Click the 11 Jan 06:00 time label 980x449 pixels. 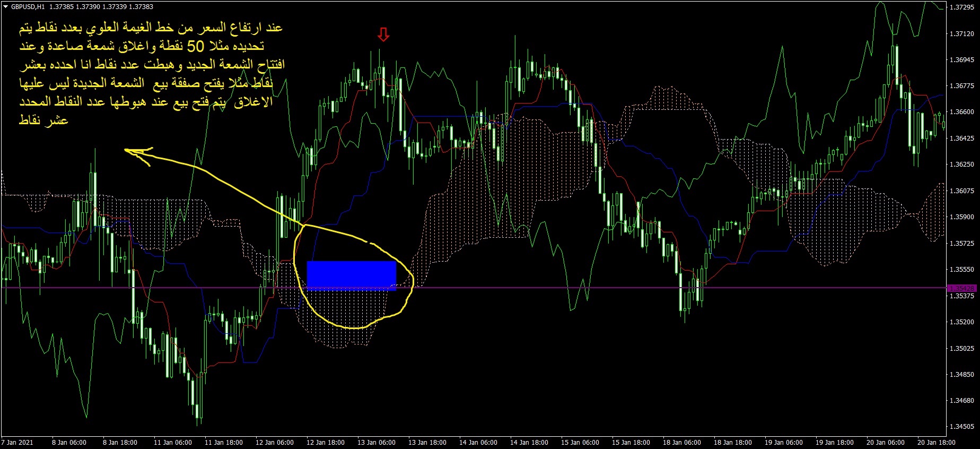point(172,442)
